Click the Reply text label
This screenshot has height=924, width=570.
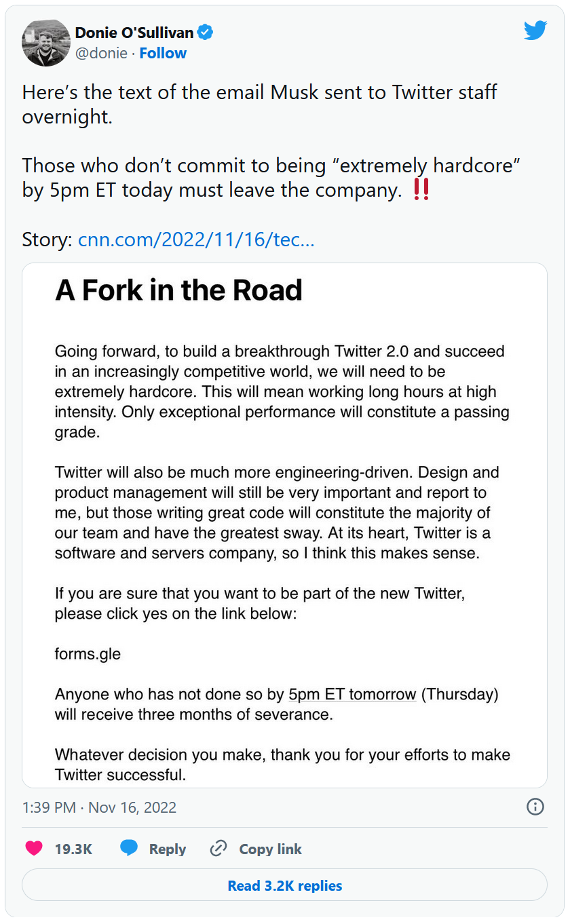coord(167,849)
